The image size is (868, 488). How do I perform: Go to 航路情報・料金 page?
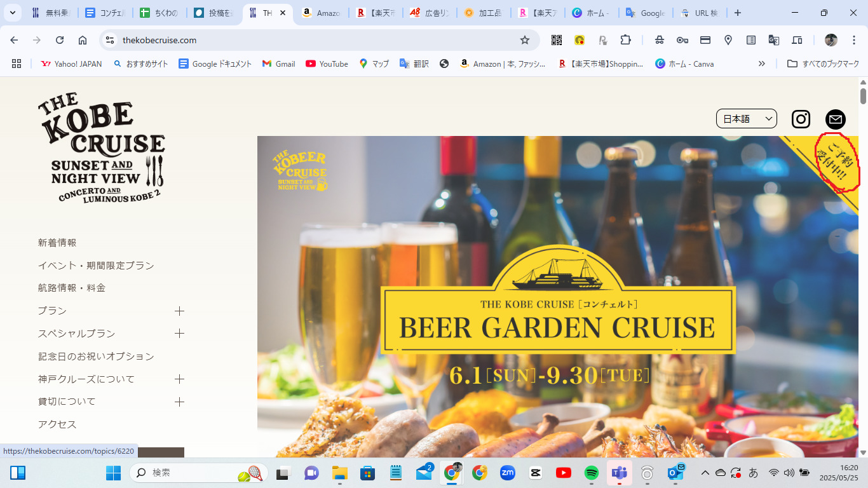click(72, 288)
